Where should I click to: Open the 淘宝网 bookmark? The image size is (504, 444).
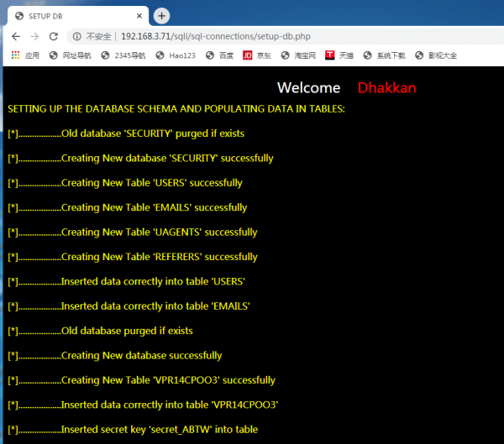(298, 55)
